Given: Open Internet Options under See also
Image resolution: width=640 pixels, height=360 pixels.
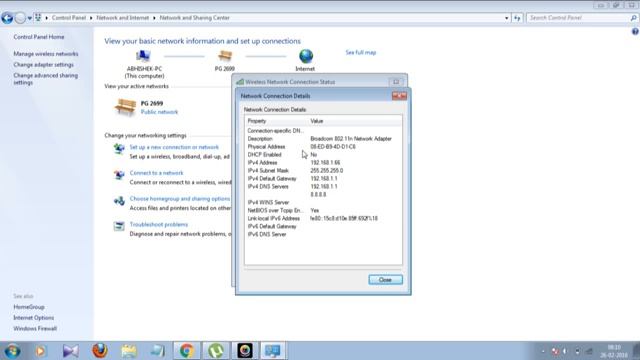Looking at the screenshot, I should [x=33, y=318].
